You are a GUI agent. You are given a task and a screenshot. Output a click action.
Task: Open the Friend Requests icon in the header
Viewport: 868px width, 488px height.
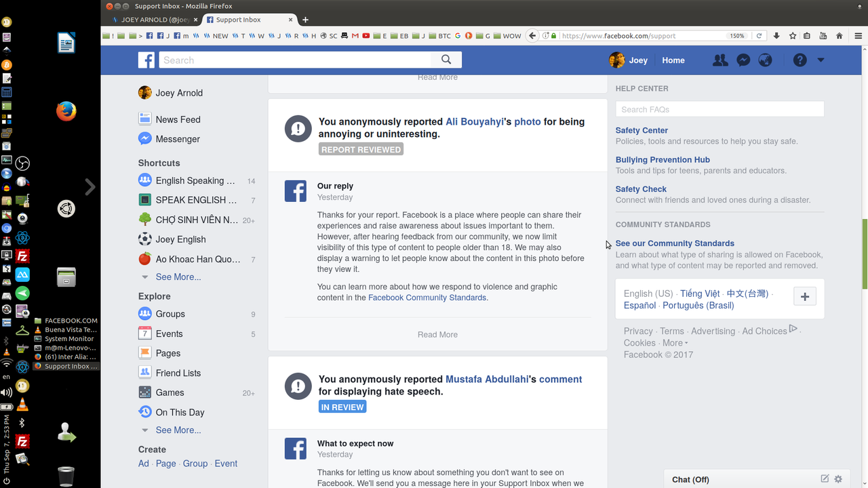tap(720, 60)
